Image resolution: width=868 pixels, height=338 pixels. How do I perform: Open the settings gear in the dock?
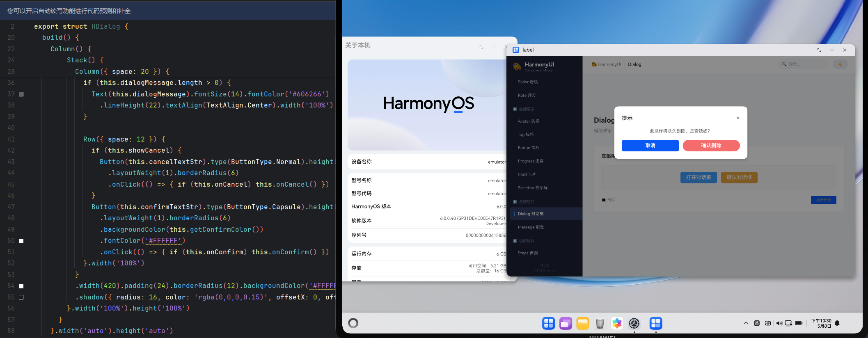click(x=634, y=323)
